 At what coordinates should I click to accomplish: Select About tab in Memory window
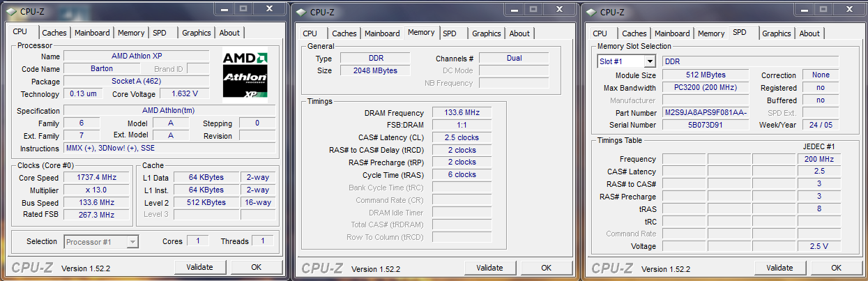point(519,33)
